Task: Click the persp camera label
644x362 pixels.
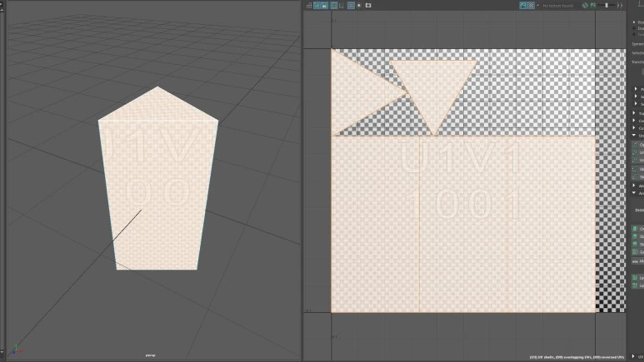Action: (150, 355)
